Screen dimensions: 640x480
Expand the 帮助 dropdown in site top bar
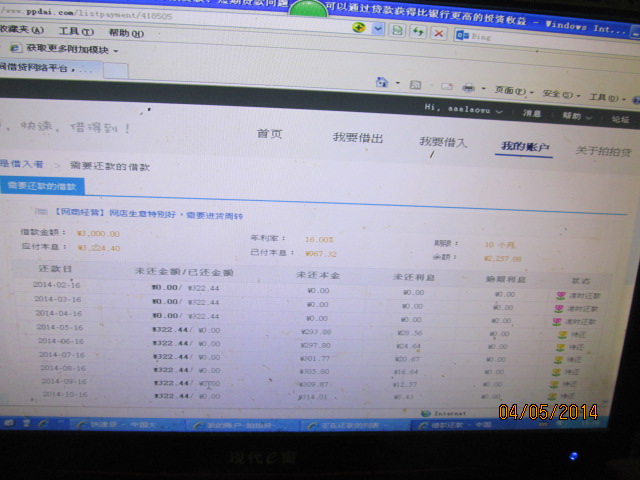click(x=577, y=116)
